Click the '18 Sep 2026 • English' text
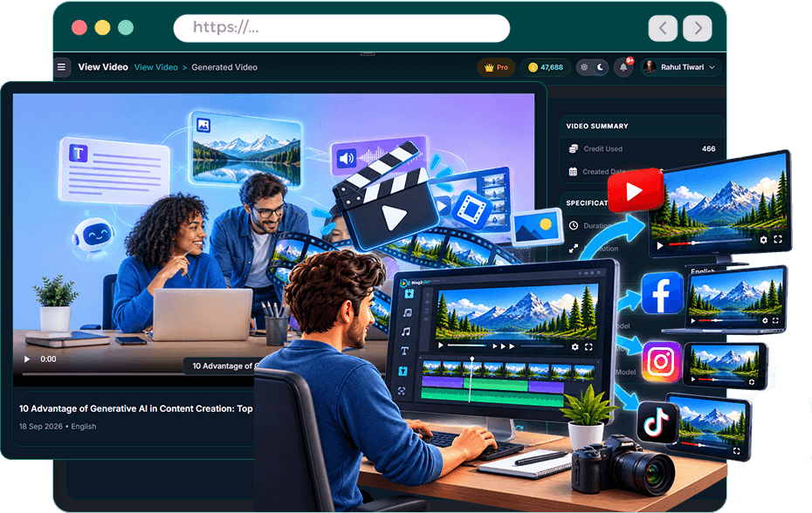 (58, 426)
